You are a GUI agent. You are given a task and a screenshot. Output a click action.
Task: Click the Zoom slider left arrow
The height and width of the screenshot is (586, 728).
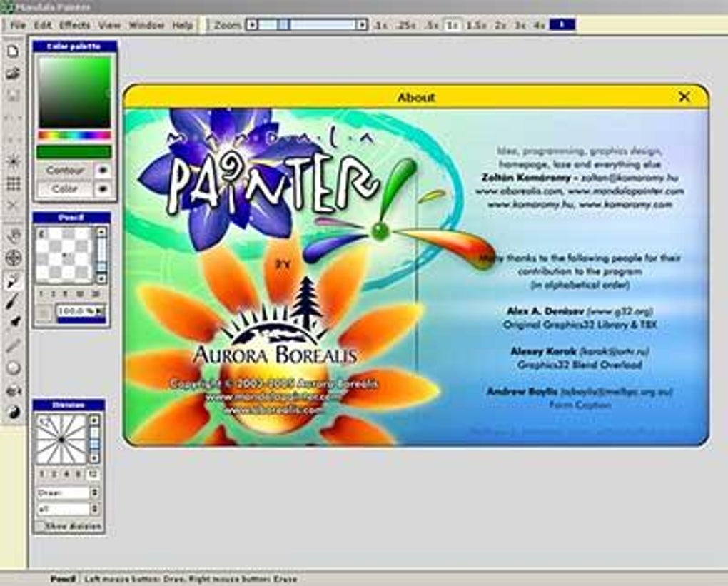[252, 24]
